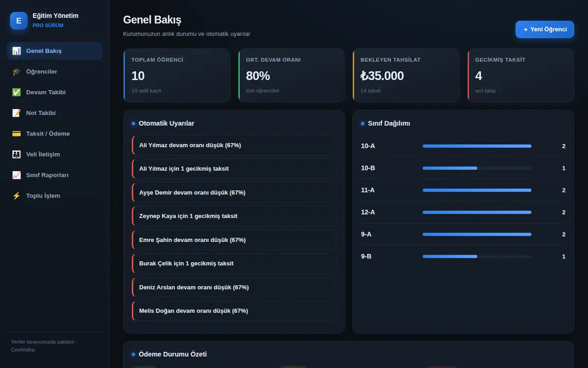Click the notepad icon for Not Takibi

(17, 113)
